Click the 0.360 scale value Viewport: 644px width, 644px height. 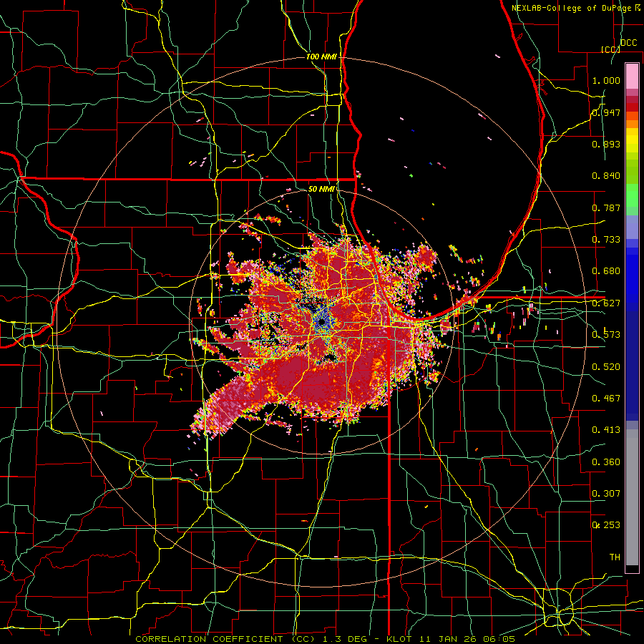(x=606, y=462)
